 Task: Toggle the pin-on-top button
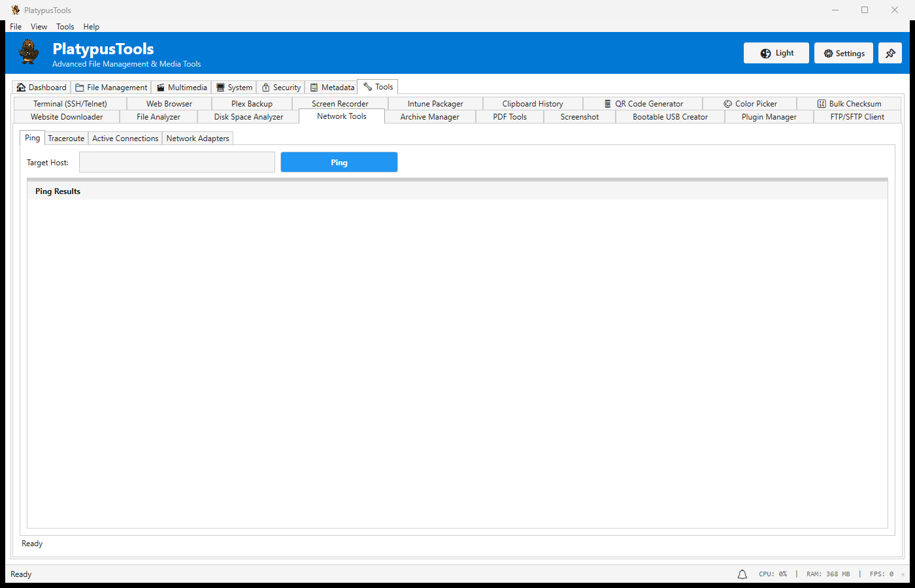pyautogui.click(x=890, y=53)
